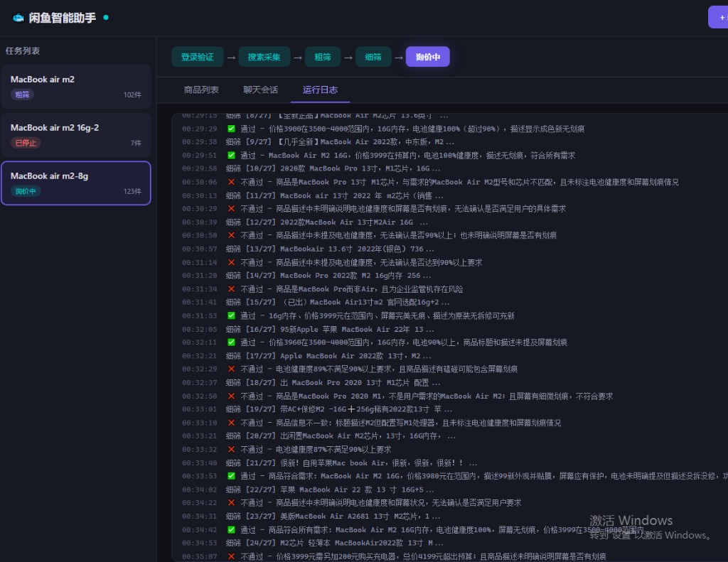Click the timestamp 00:34:31 in the log
The height and width of the screenshot is (562, 728).
point(200,516)
